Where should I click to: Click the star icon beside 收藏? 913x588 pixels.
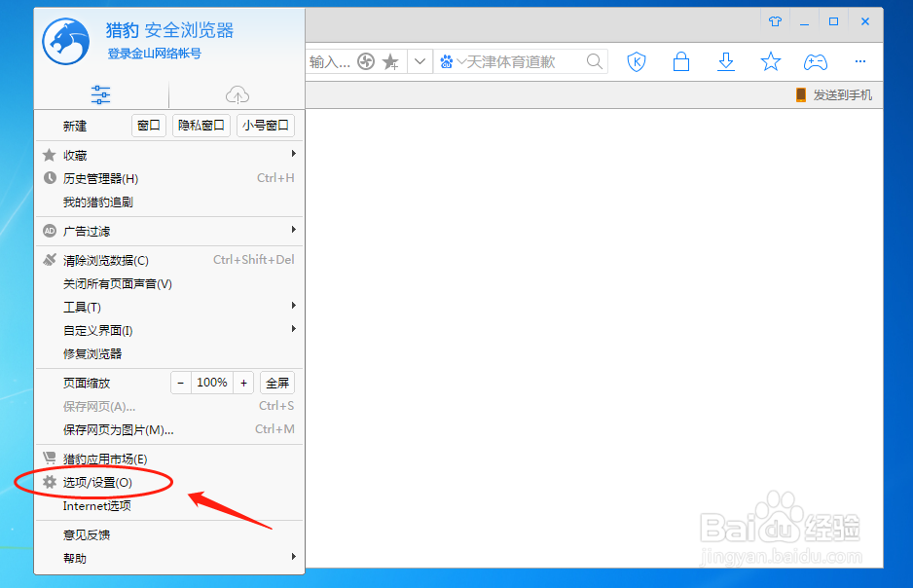click(x=50, y=154)
